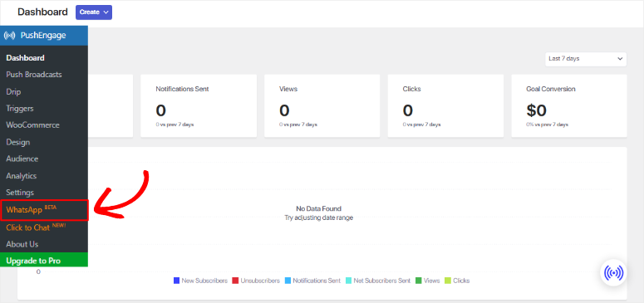Go to the Drip menu item
The height and width of the screenshot is (303, 644).
13,92
